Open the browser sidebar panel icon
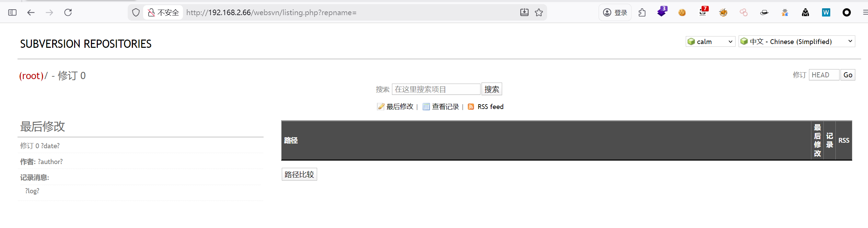This screenshot has height=228, width=868. 12,13
